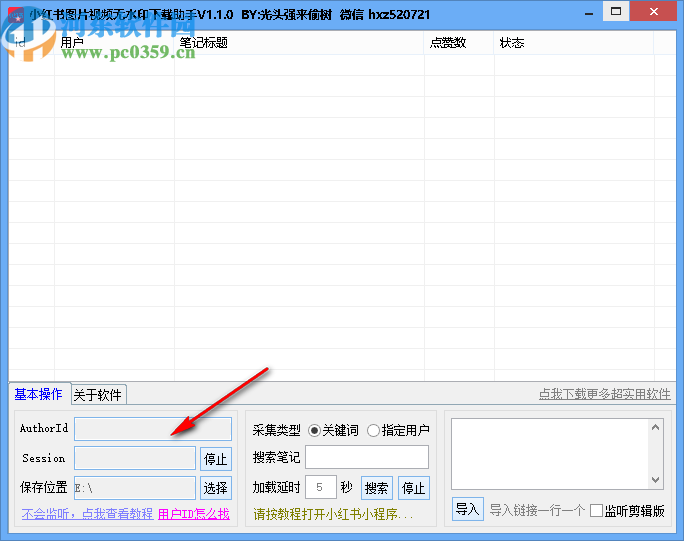This screenshot has height=541, width=684.
Task: Click the 加载延时 seconds field
Action: click(321, 487)
